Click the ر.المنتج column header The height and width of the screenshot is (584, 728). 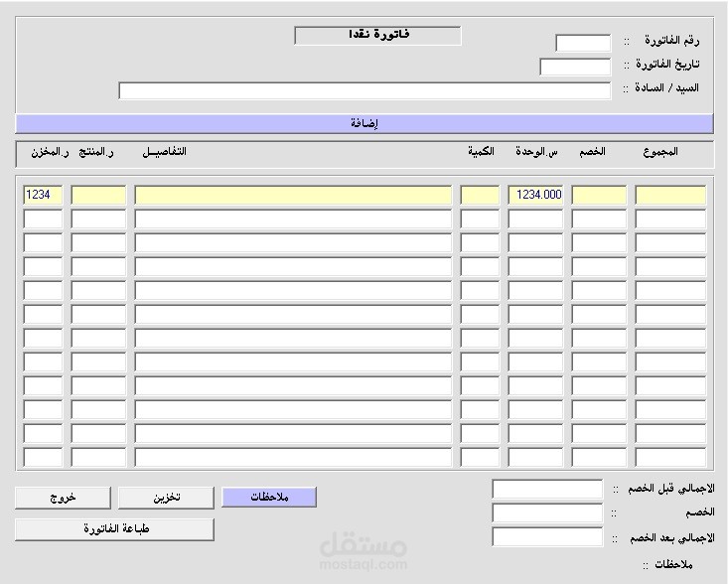(x=96, y=152)
